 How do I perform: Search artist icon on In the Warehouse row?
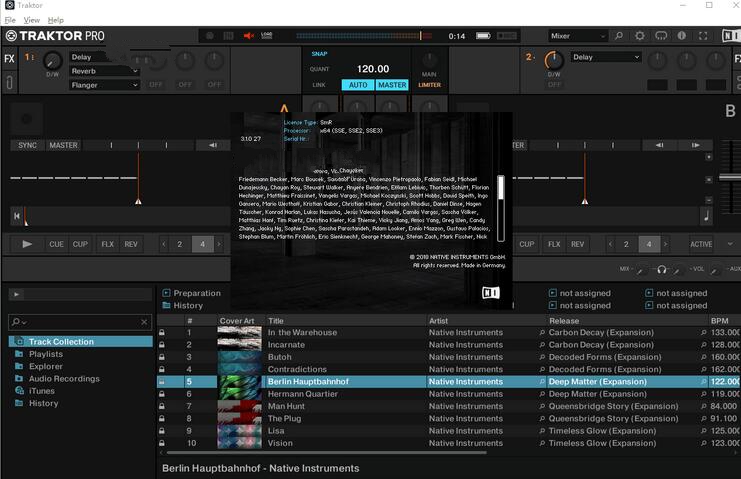tap(542, 333)
